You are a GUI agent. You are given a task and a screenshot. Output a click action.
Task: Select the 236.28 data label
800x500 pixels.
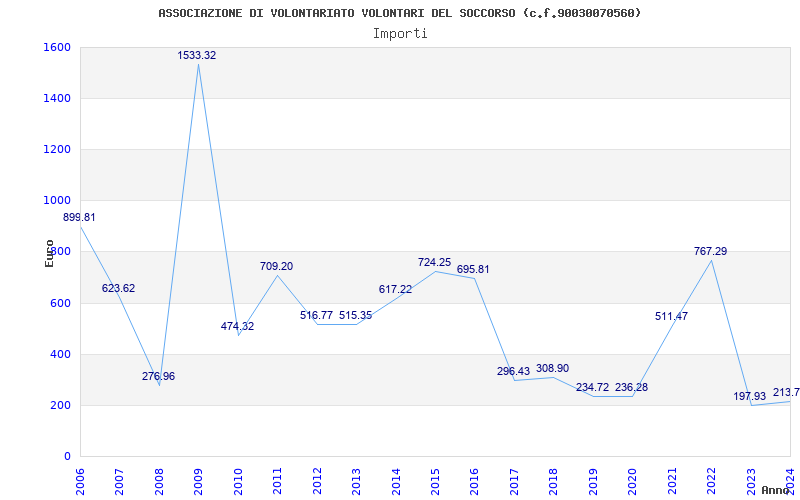point(632,387)
